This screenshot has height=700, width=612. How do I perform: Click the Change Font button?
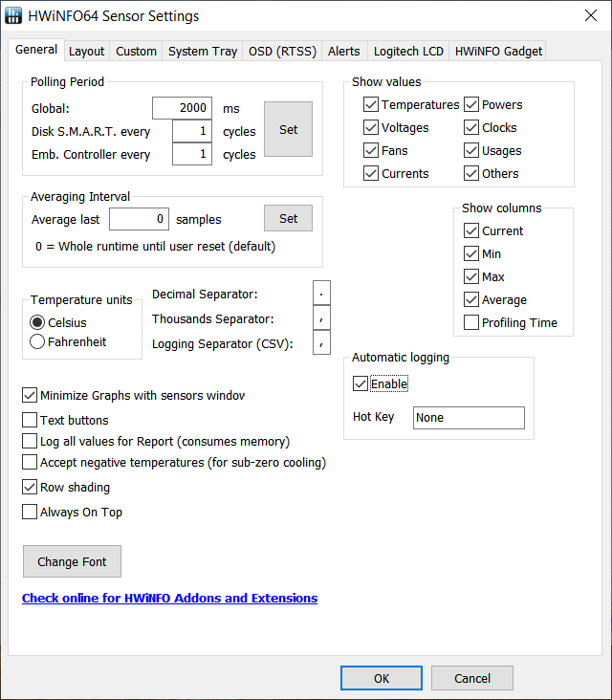[x=72, y=561]
